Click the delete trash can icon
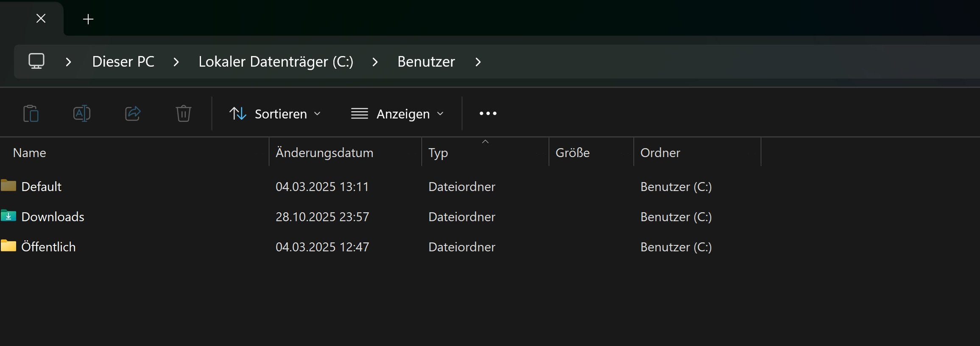Viewport: 980px width, 346px height. 183,113
